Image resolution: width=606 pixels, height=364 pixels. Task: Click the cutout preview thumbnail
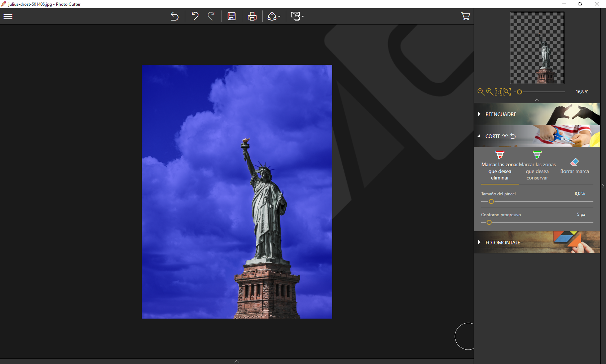tap(537, 48)
